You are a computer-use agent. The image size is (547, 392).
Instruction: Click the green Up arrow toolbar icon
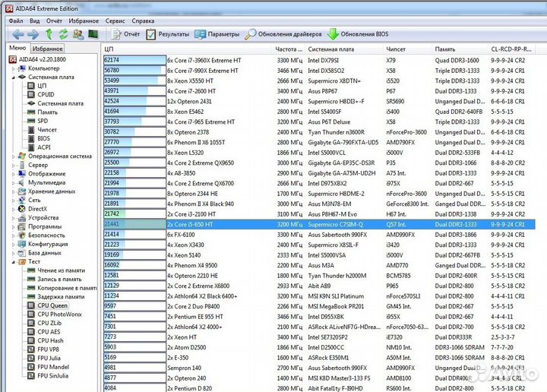(x=49, y=34)
